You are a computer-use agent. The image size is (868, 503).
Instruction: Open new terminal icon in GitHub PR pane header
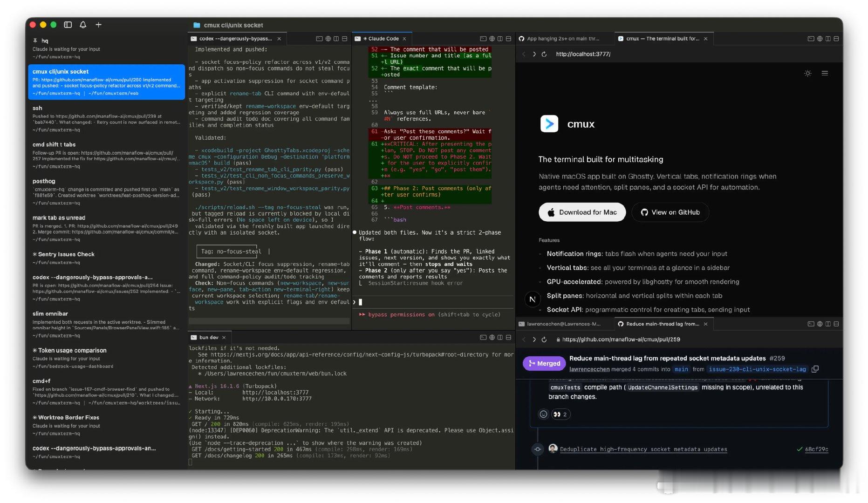[811, 324]
